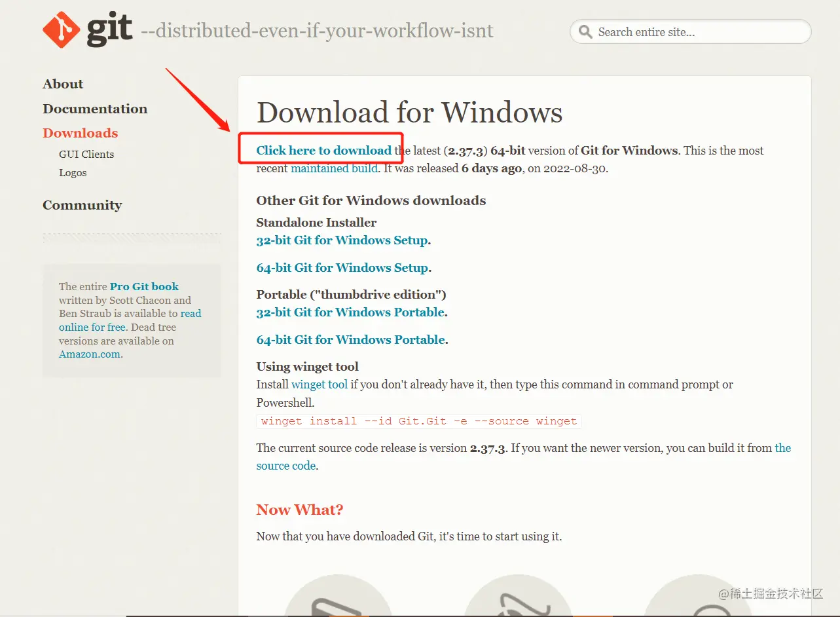Download 64-bit Git for Windows Setup

tap(342, 268)
